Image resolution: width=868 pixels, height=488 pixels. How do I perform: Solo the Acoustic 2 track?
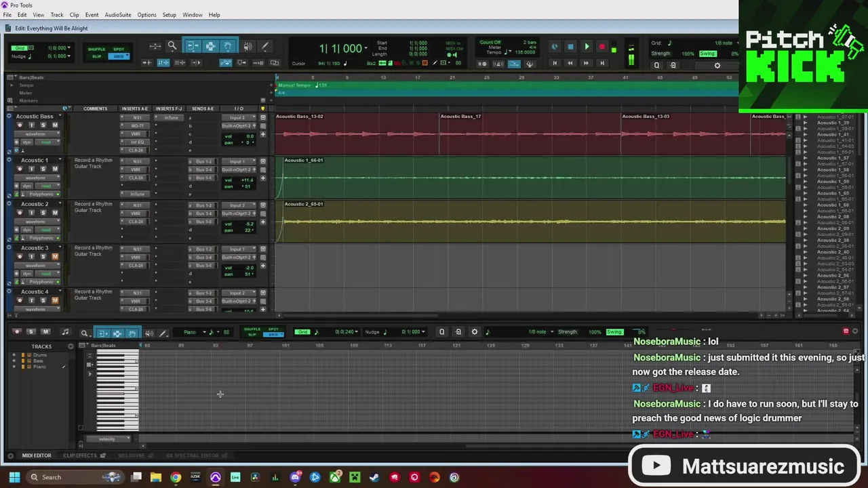[43, 213]
